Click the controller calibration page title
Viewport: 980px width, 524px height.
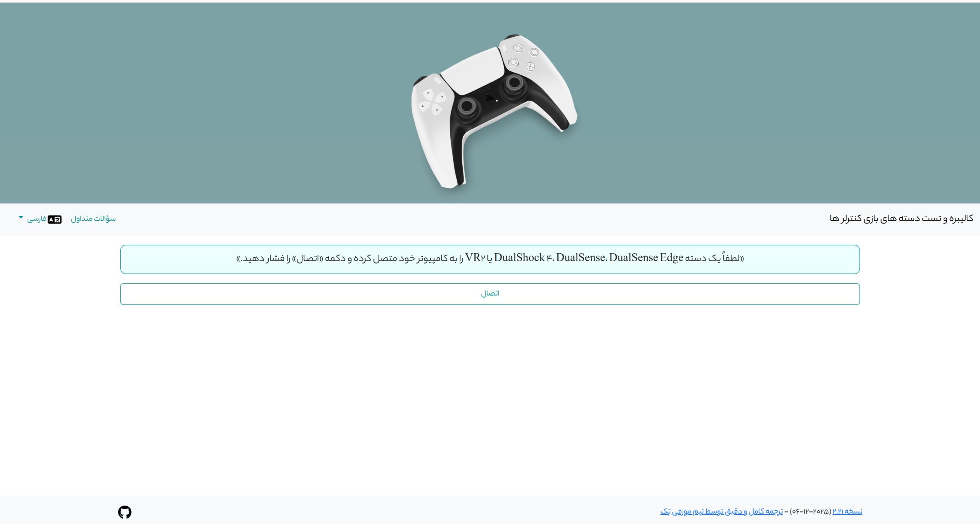(901, 218)
